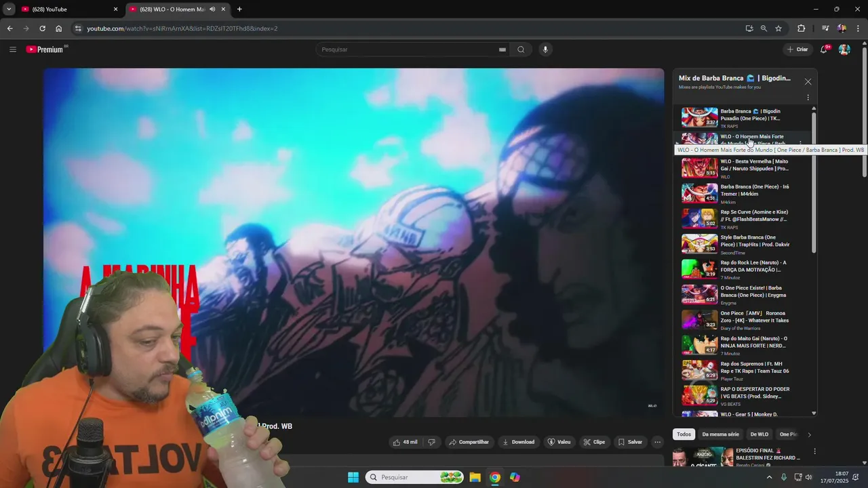868x488 pixels.
Task: Open a new Chrome tab
Action: click(x=239, y=9)
